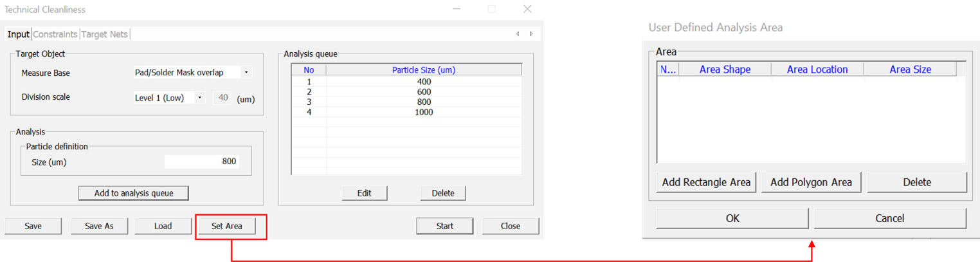980x262 pixels.
Task: Switch to the Constraints tab
Action: click(x=55, y=34)
